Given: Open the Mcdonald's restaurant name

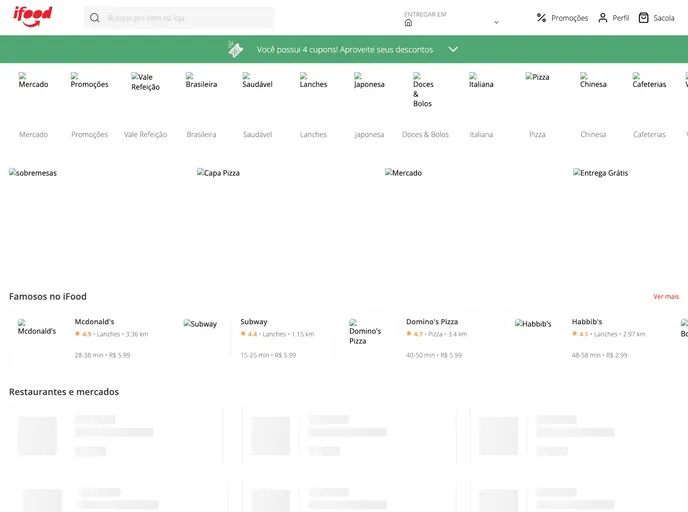Looking at the screenshot, I should point(94,322).
